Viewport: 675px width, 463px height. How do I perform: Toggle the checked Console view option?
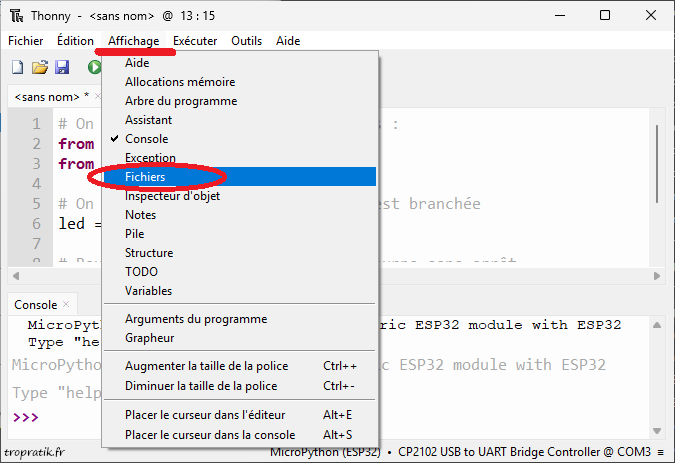tap(146, 139)
